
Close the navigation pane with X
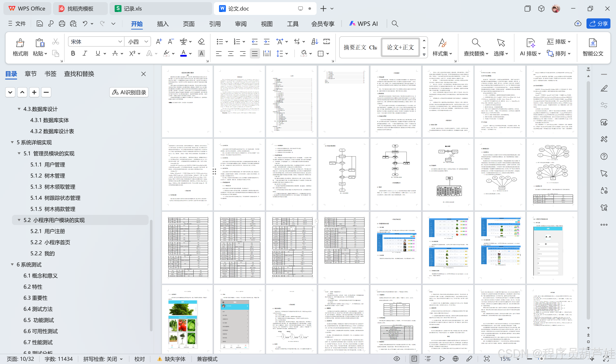[144, 74]
